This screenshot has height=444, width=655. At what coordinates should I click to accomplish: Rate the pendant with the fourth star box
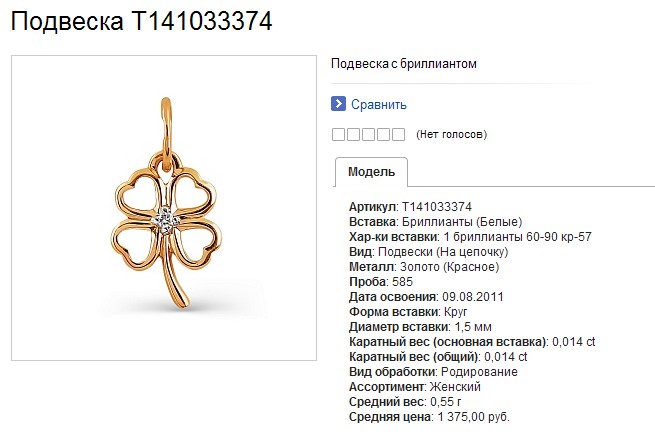pyautogui.click(x=383, y=134)
